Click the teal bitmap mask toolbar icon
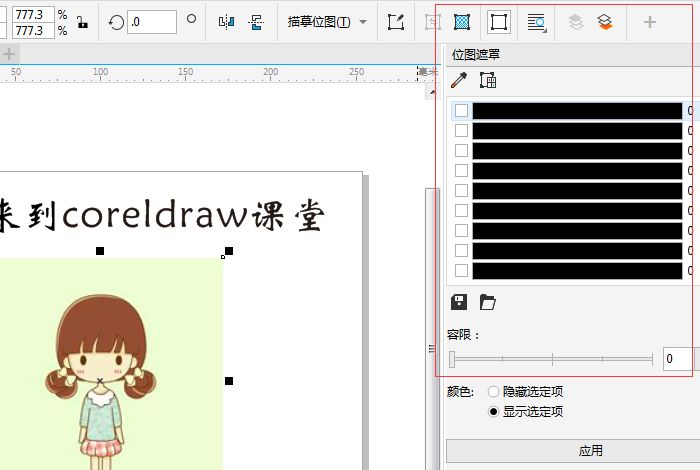 point(461,22)
